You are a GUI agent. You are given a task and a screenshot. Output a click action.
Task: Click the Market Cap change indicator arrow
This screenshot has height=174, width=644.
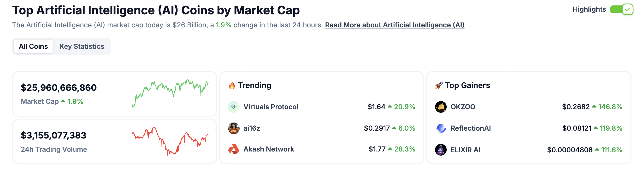[x=63, y=101]
